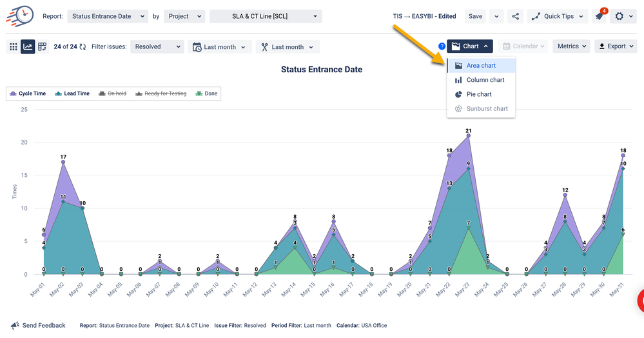Toggle the Lead Time legend series

72,94
